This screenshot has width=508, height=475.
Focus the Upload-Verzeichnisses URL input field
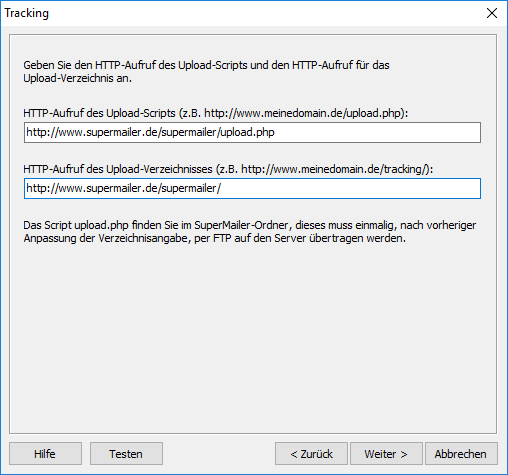pos(252,188)
